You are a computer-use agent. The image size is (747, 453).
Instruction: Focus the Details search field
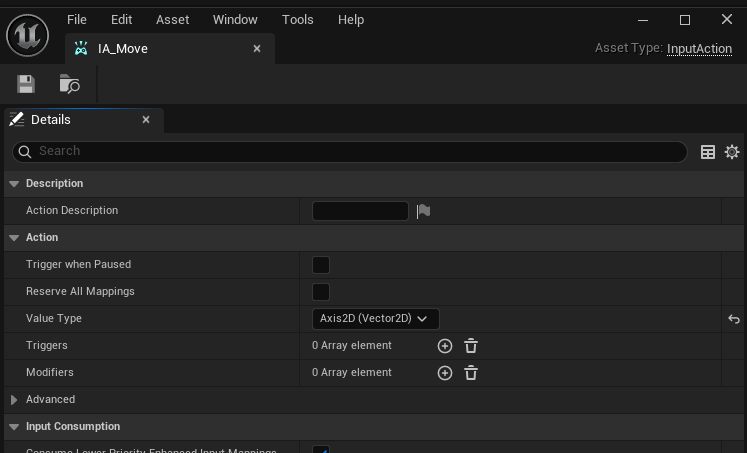click(x=350, y=151)
